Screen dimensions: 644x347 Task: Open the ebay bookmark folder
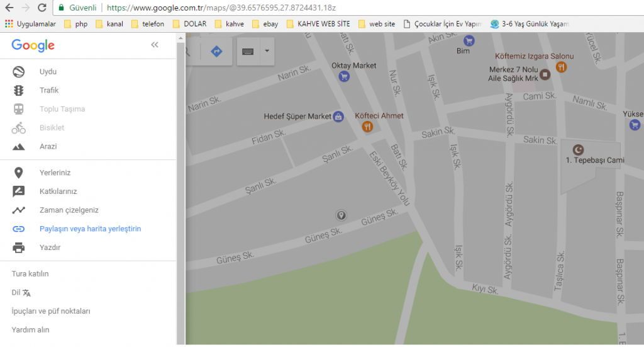click(x=265, y=24)
